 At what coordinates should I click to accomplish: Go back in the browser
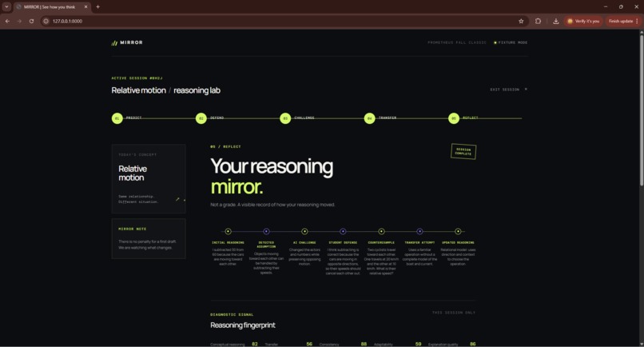click(7, 21)
